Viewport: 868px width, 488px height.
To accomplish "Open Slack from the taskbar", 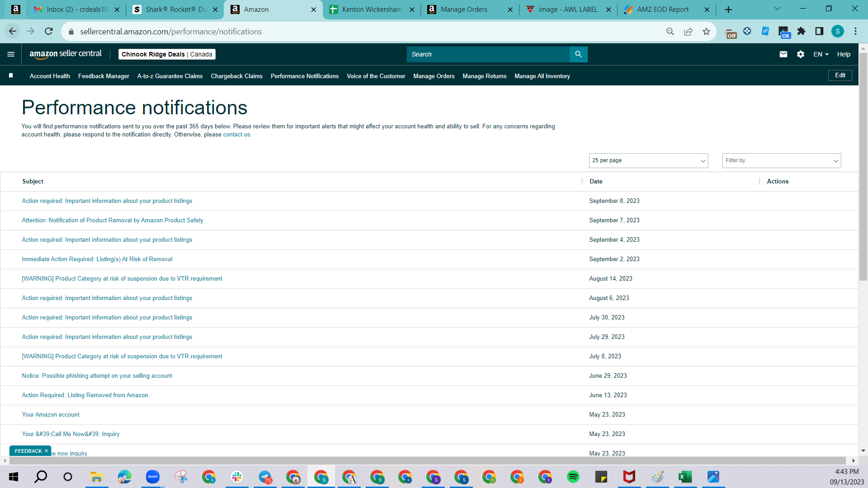I will pos(237,477).
